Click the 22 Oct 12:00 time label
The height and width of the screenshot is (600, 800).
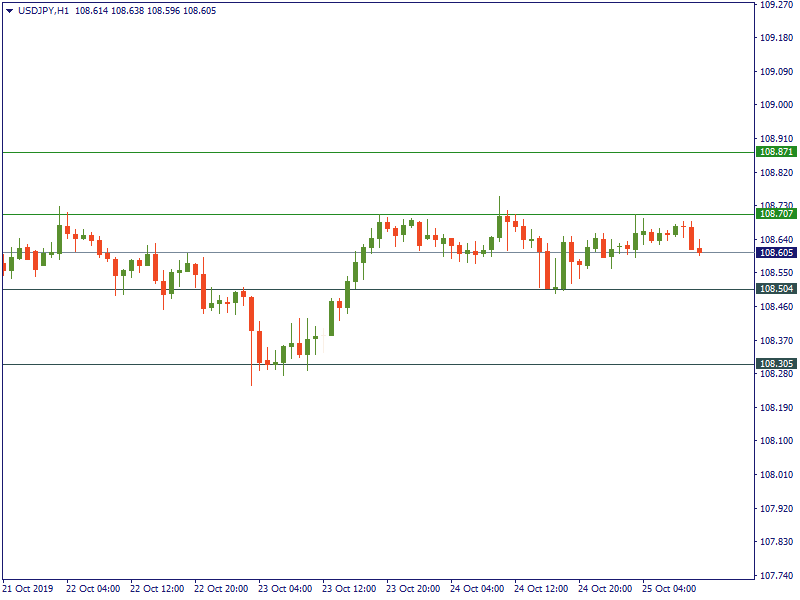coord(157,588)
